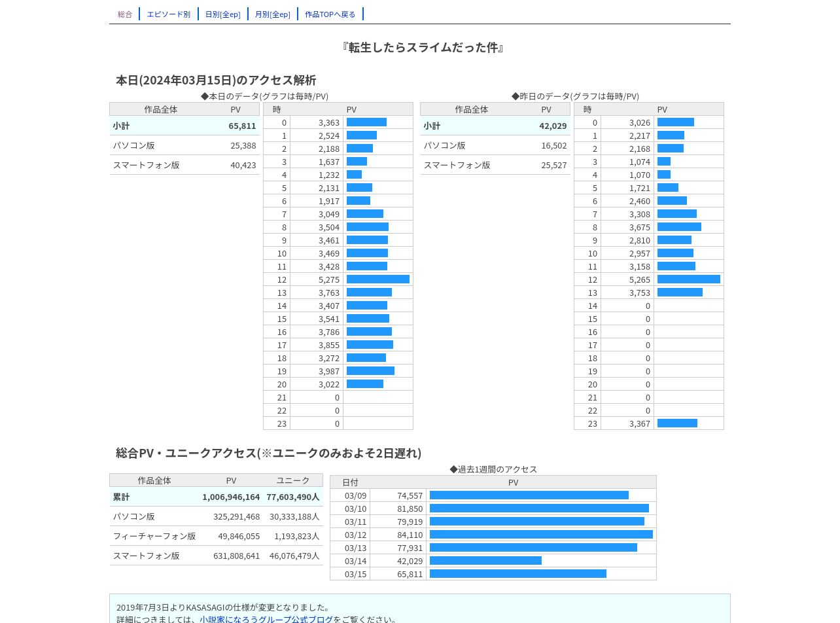Click heading 本日(2024年03月15日)のアクセス解析
This screenshot has width=840, height=623.
(x=216, y=80)
